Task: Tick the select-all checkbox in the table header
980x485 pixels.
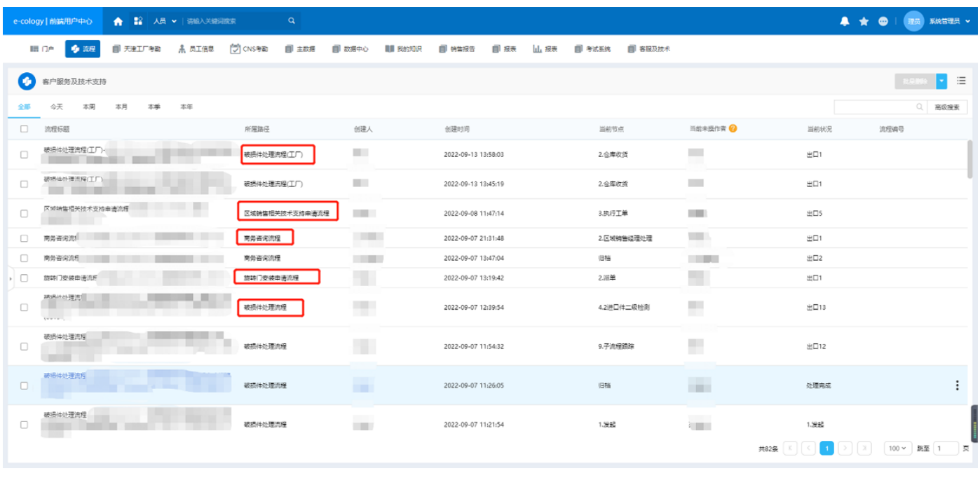Action: 25,130
